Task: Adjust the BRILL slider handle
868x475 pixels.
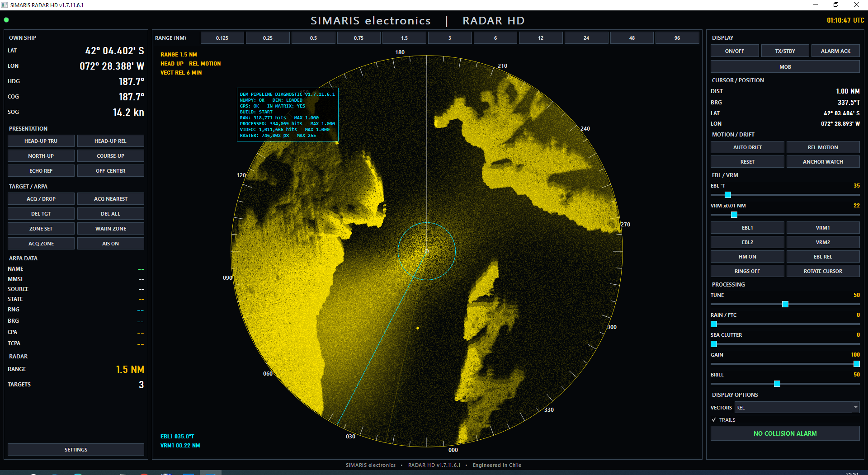Action: 777,384
